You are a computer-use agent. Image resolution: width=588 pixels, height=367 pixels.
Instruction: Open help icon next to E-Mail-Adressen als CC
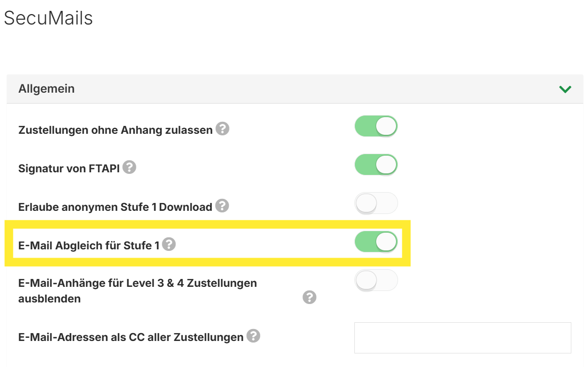click(x=253, y=336)
